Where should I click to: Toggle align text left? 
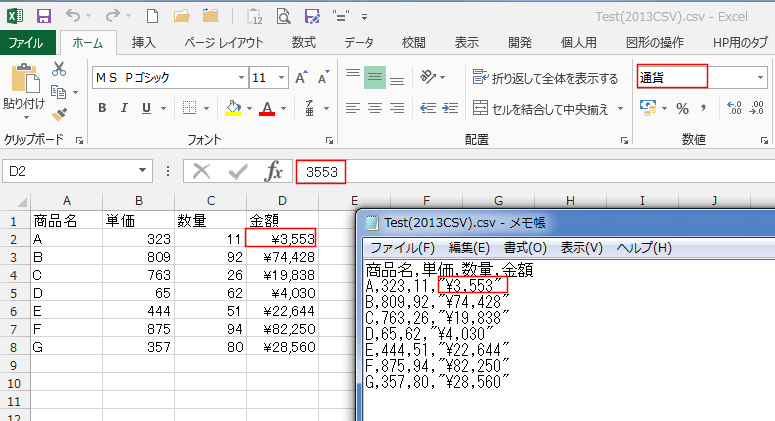[353, 108]
